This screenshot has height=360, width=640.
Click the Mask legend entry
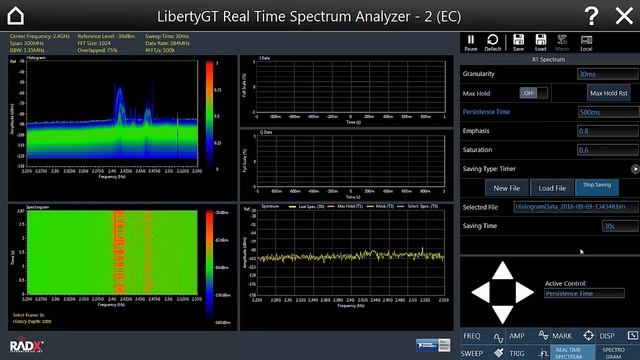(380, 207)
